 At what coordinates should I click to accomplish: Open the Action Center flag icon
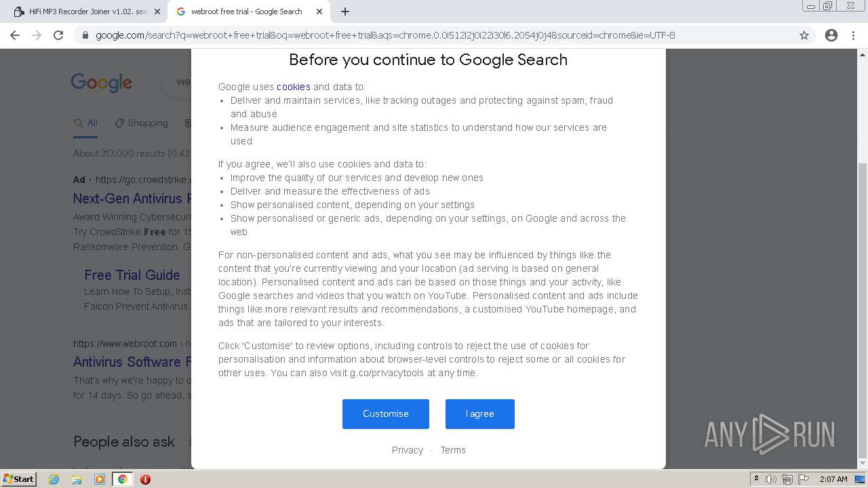coord(804,479)
